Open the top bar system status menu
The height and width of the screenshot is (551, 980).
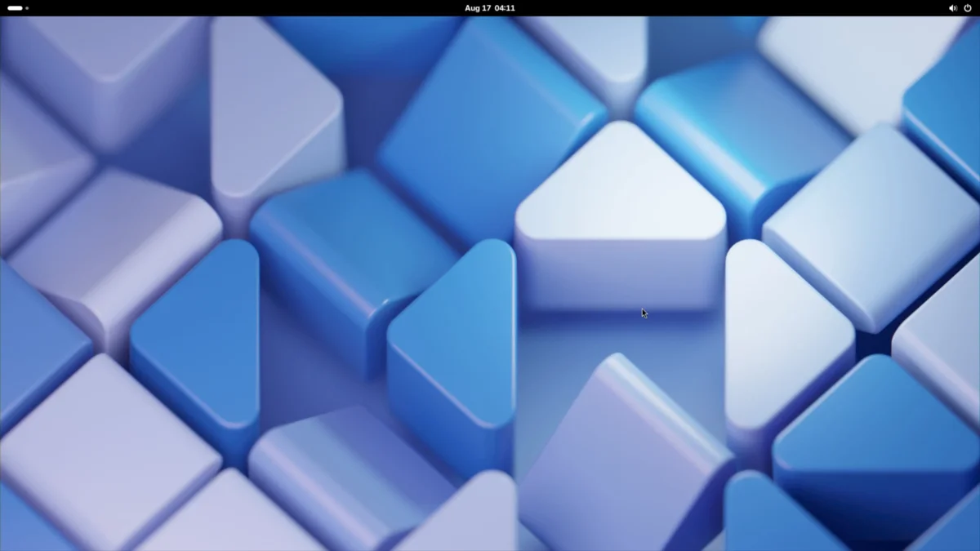tap(960, 8)
